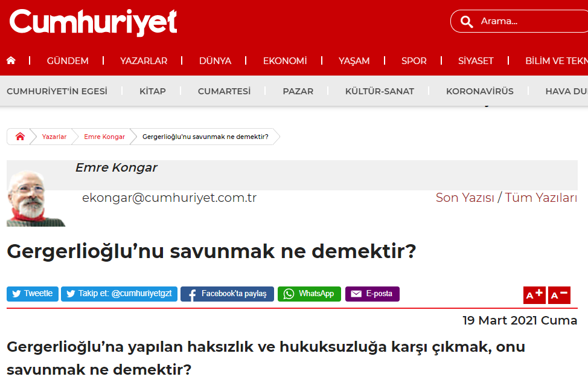The image size is (588, 388).
Task: Share the article via the Tweetle button
Action: 33,294
